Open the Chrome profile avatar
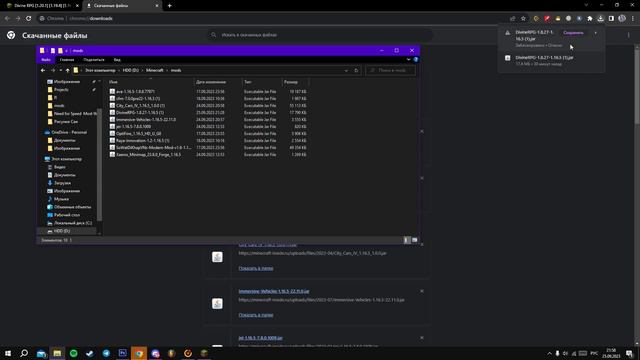Screen dimensions: 640x360 622,18
